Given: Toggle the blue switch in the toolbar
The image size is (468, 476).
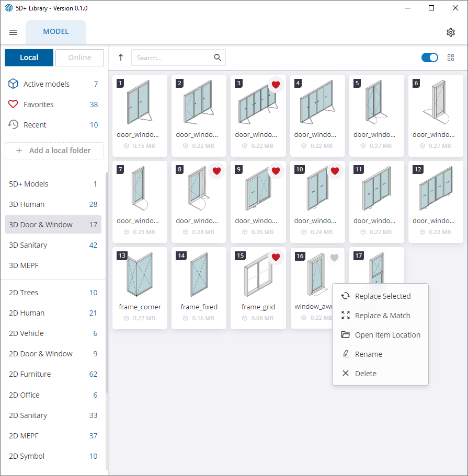Looking at the screenshot, I should 429,57.
